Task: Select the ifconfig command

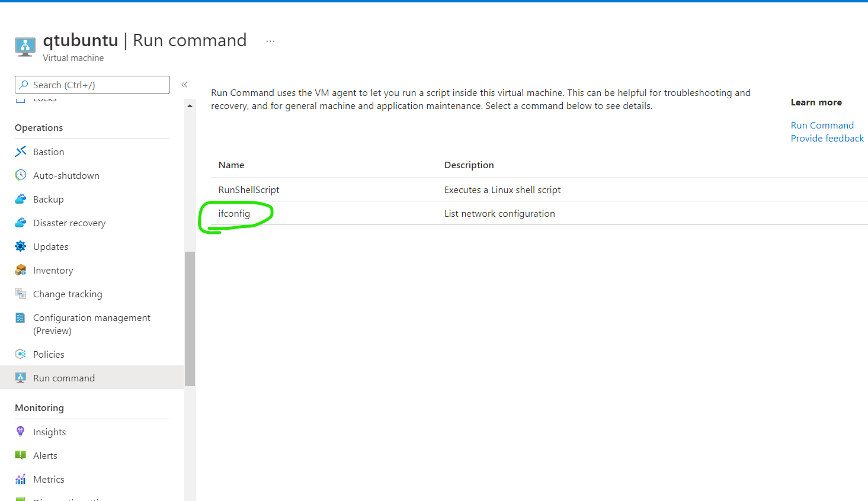Action: [234, 213]
